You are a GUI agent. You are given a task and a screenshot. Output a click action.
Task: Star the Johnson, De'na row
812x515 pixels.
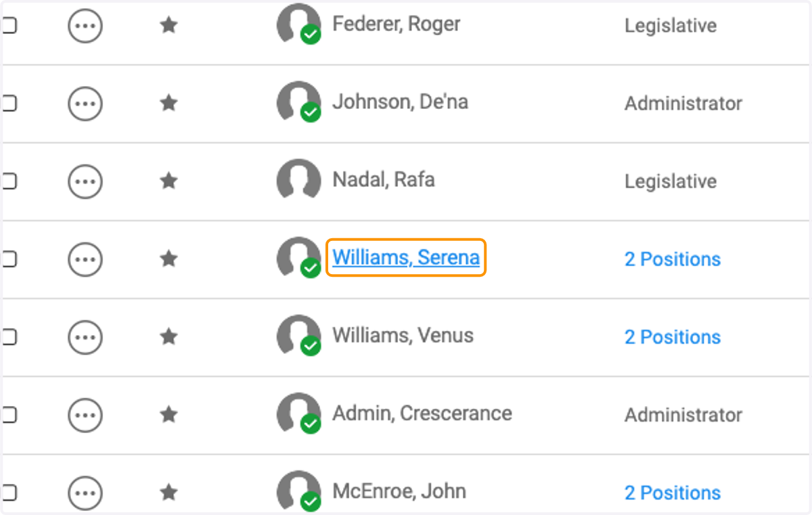point(168,103)
